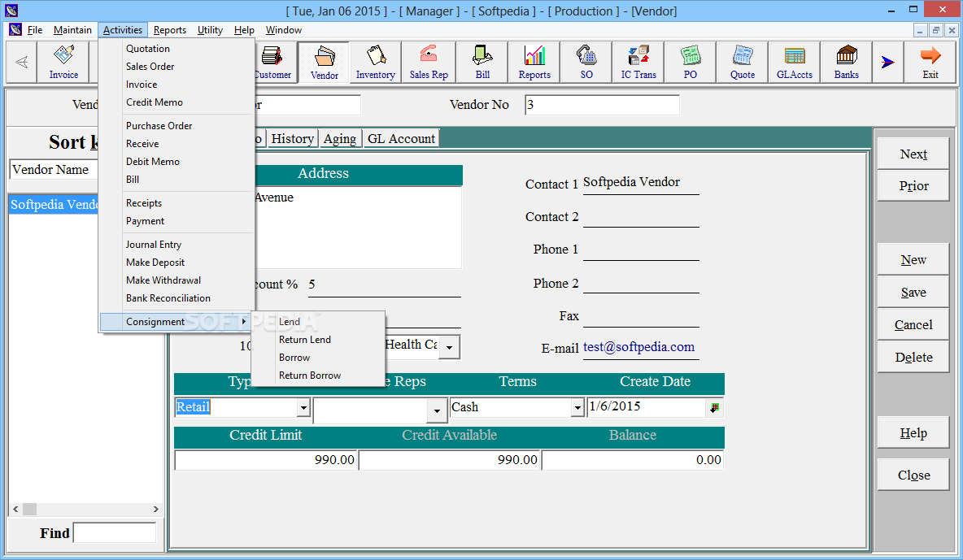Click the toolbar scroll-right blue arrow icon
The height and width of the screenshot is (560, 963).
888,62
